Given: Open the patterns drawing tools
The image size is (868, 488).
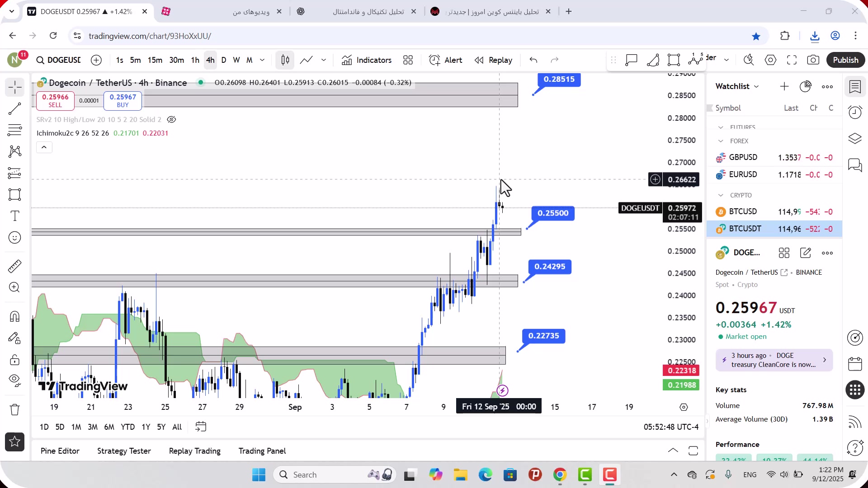Looking at the screenshot, I should click(x=15, y=151).
